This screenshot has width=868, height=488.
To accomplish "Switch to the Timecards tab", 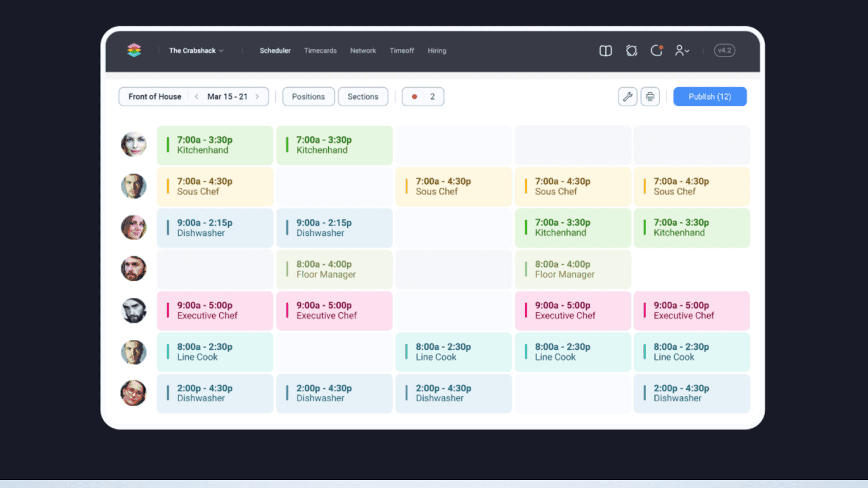I will tap(320, 50).
